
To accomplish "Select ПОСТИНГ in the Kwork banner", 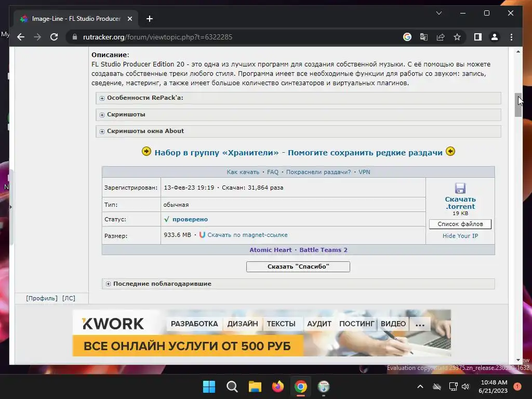I will 356,324.
